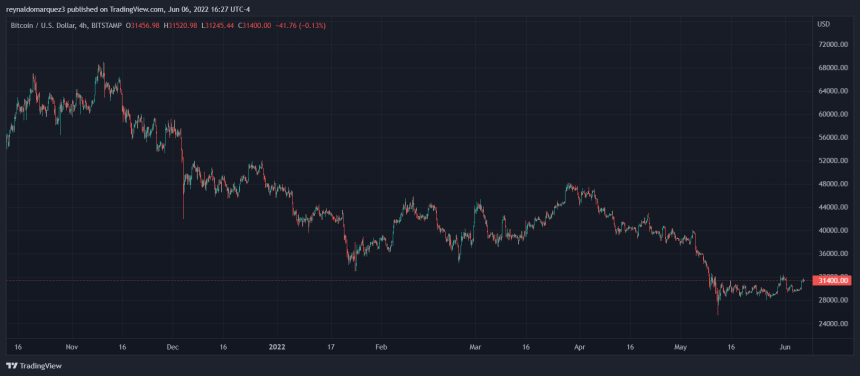Image resolution: width=860 pixels, height=376 pixels.
Task: Click the Nov label on time axis
Action: coord(72,347)
